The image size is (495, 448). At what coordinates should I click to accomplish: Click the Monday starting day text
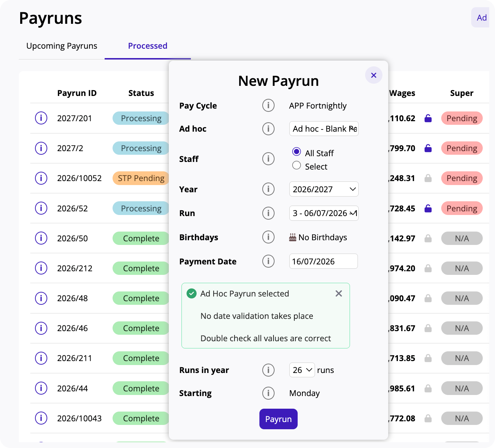305,393
